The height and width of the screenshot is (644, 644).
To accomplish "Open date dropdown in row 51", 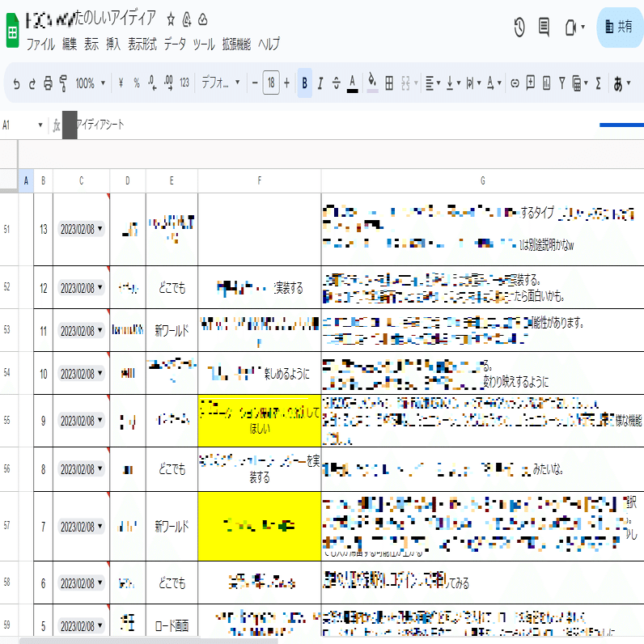I will tap(100, 228).
